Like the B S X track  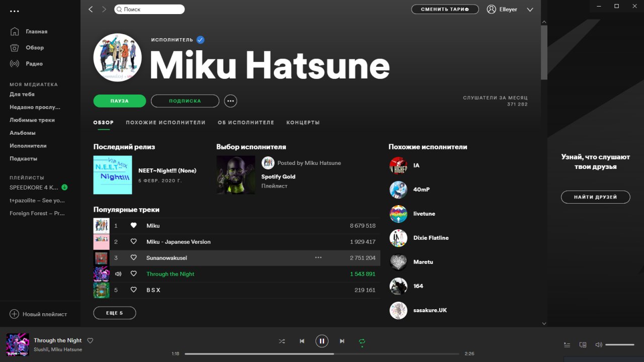(133, 290)
